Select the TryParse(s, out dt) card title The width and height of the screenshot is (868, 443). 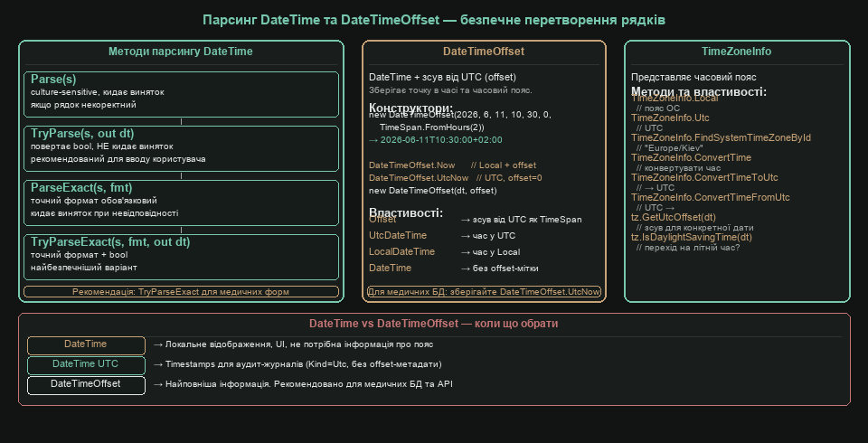pyautogui.click(x=82, y=134)
